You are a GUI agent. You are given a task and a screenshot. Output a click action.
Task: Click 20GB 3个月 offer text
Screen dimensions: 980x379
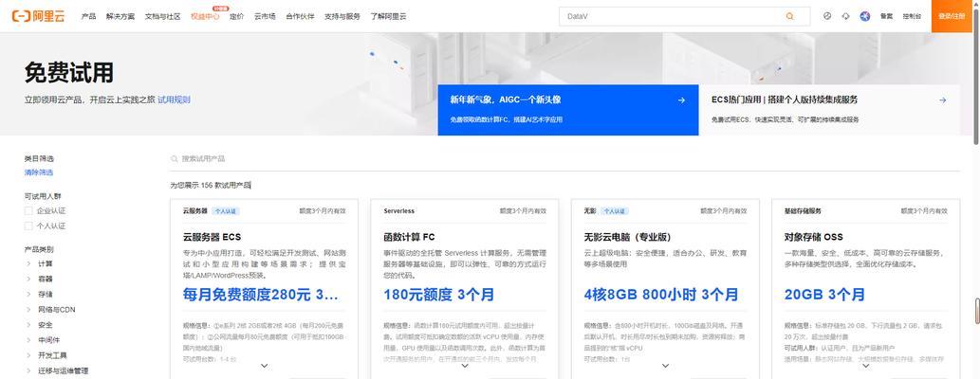825,295
